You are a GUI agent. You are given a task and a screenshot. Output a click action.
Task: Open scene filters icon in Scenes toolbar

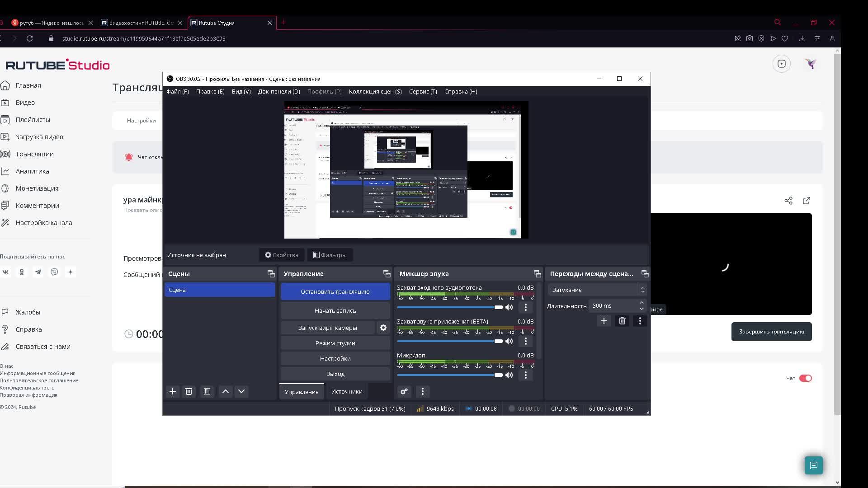207,391
